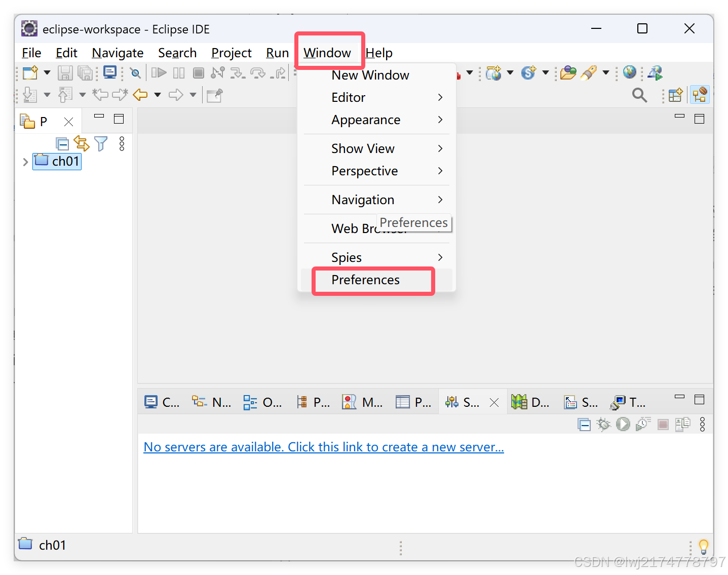Close the Servers tab
This screenshot has width=728, height=575.
point(494,402)
